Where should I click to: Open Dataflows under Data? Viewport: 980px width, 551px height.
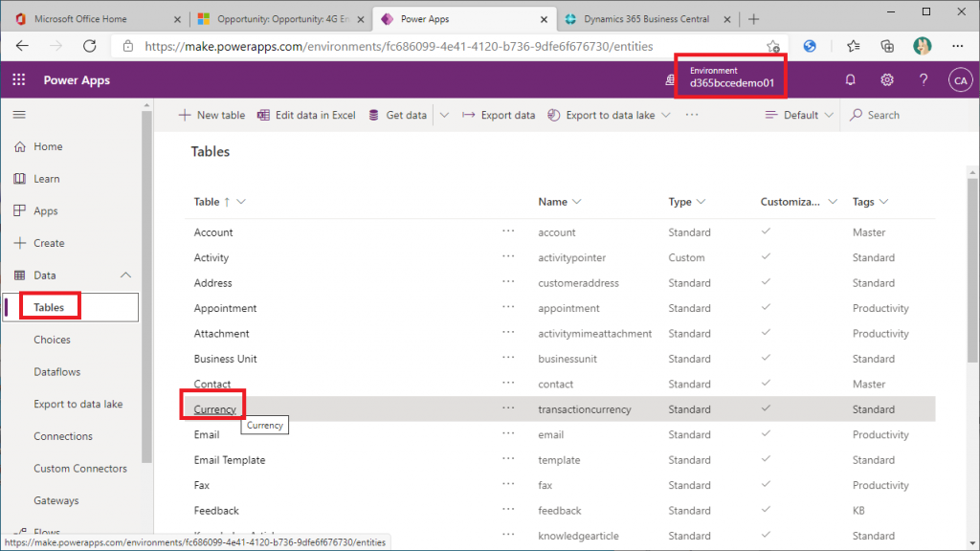[x=56, y=372]
